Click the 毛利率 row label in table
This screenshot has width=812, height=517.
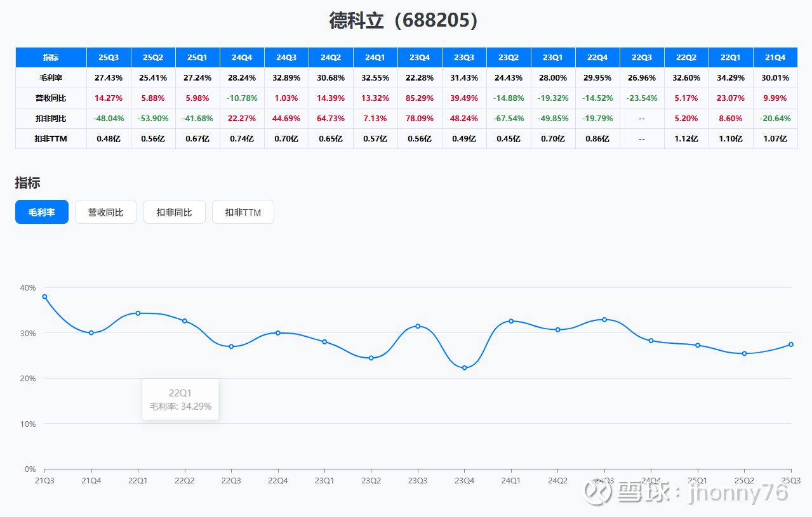click(51, 78)
